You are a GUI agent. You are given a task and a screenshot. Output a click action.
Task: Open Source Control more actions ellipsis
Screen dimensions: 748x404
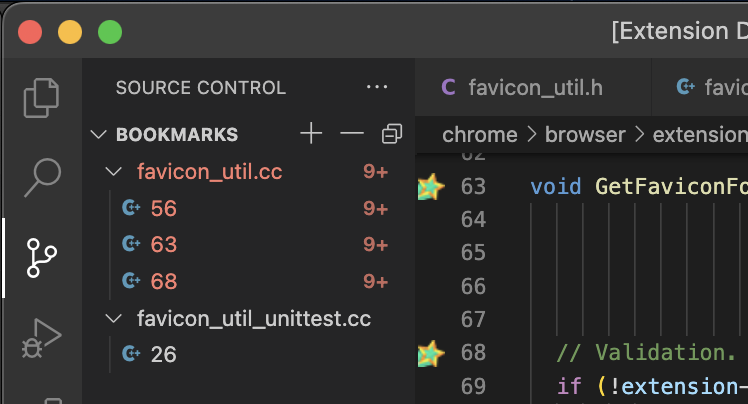377,87
